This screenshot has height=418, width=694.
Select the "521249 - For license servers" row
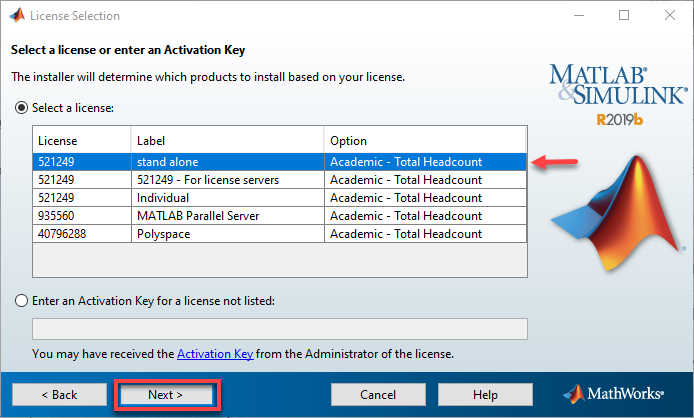(x=280, y=180)
